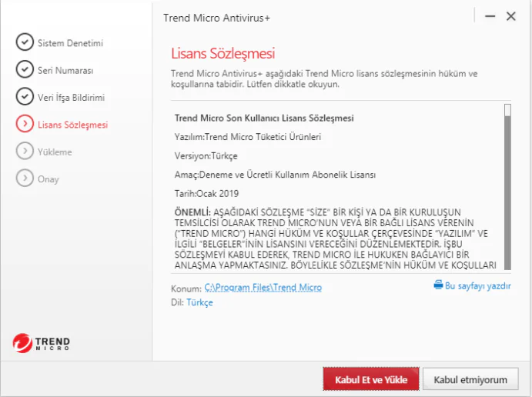Click the printer icon beside Bu sayfayı yazdır
This screenshot has width=532, height=397.
(x=438, y=285)
